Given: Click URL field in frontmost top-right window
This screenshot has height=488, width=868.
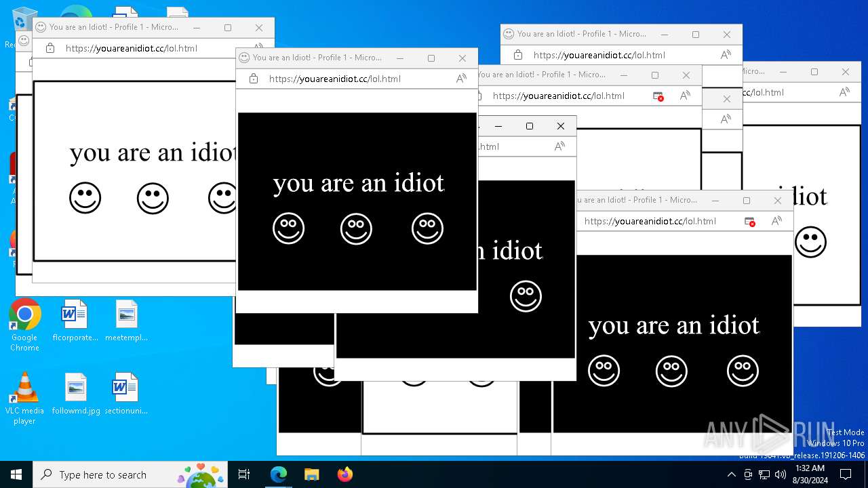Looking at the screenshot, I should coord(599,55).
